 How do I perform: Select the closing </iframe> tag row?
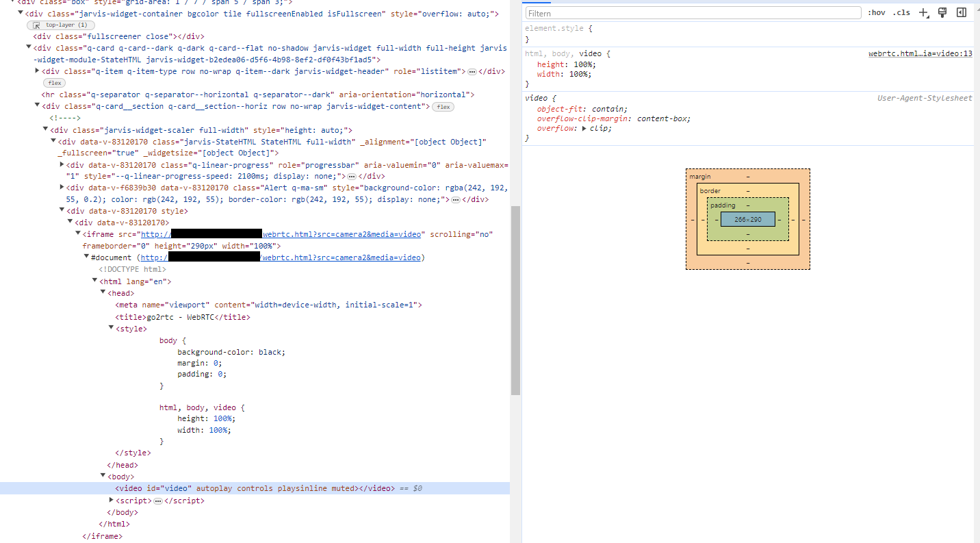click(x=102, y=536)
